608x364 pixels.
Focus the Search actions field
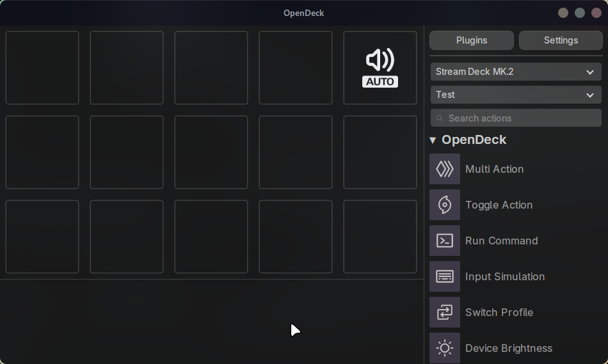click(x=516, y=118)
